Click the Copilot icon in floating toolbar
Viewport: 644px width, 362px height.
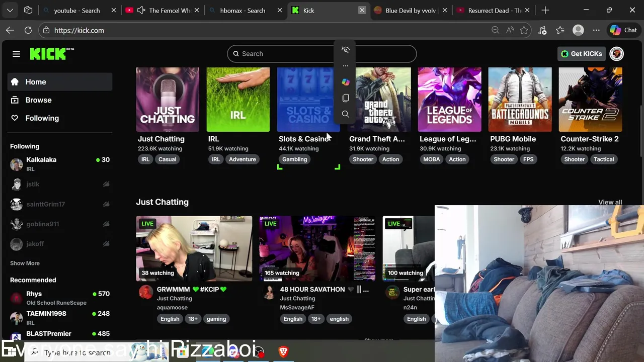346,82
